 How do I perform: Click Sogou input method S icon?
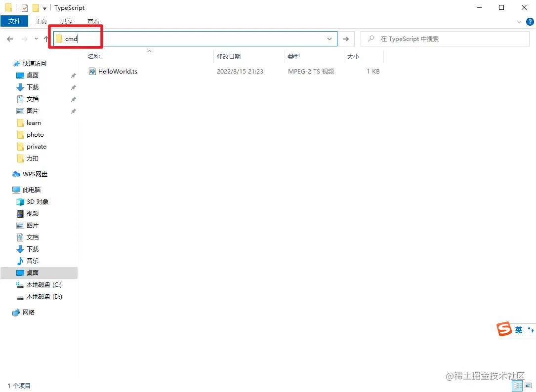click(504, 329)
